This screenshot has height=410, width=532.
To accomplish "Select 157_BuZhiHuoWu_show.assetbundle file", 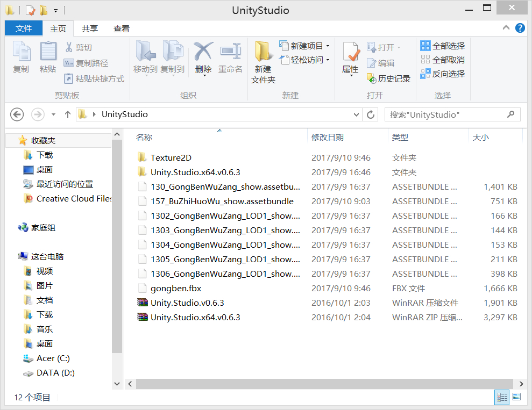I will pos(216,202).
